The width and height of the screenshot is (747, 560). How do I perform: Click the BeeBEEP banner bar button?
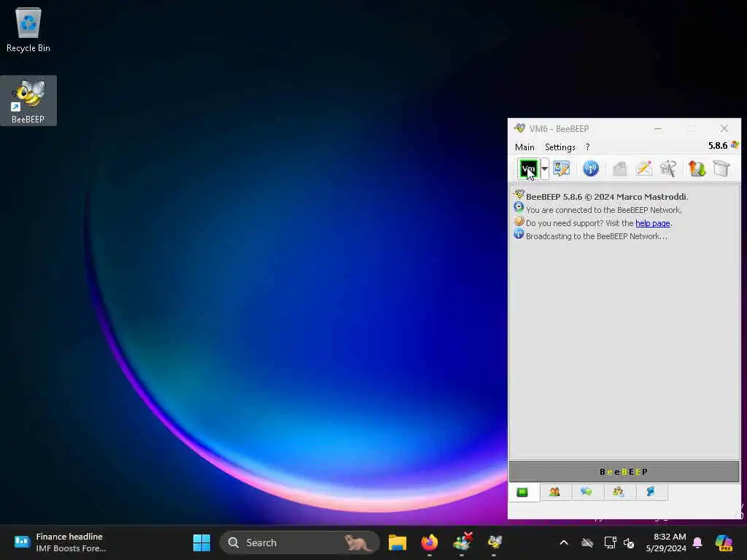tap(624, 472)
